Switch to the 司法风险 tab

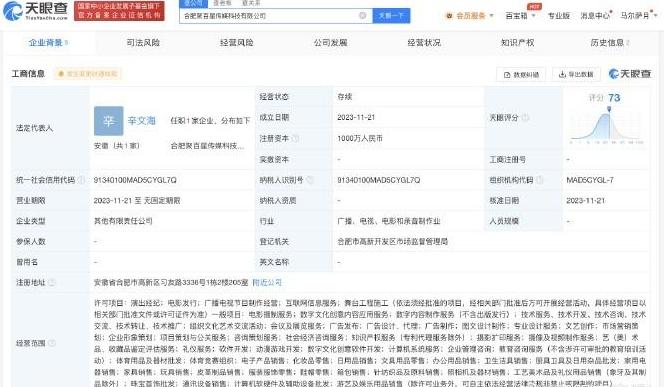[x=143, y=42]
